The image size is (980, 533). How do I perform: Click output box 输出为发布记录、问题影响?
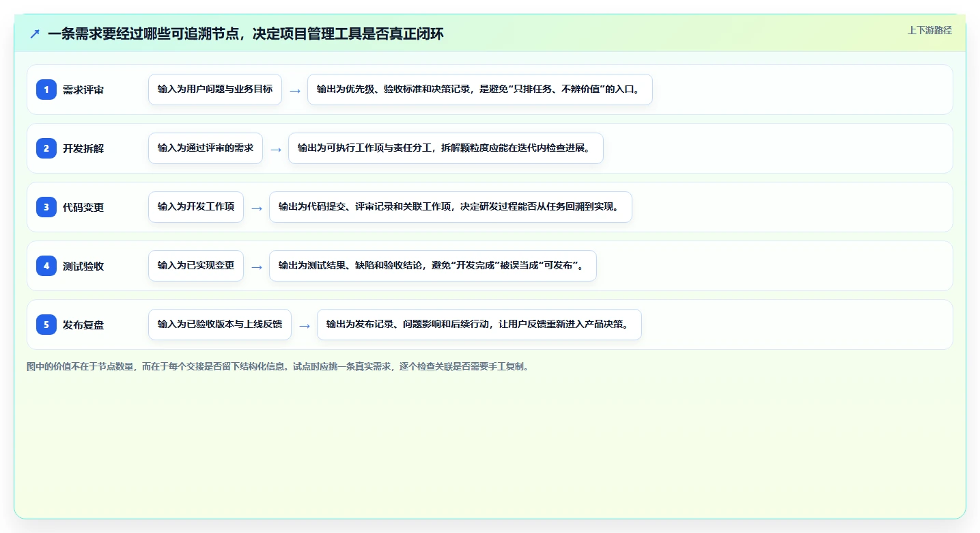click(479, 325)
